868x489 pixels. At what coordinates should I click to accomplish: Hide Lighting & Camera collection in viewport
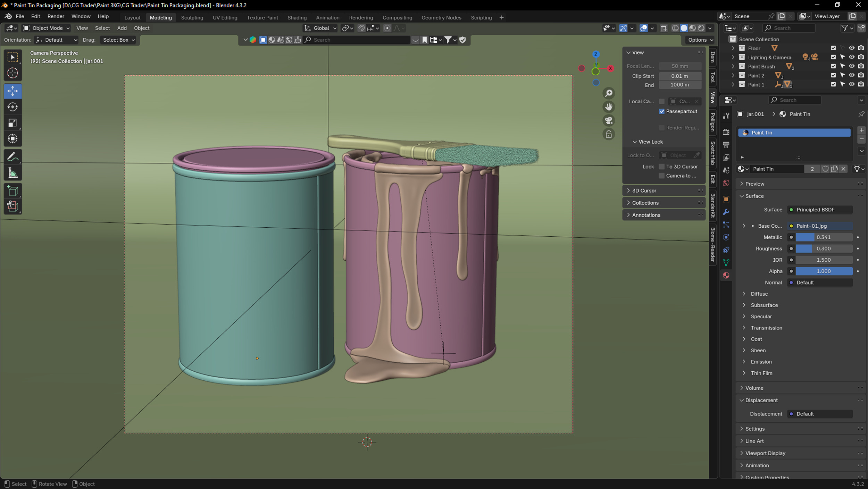(x=852, y=57)
